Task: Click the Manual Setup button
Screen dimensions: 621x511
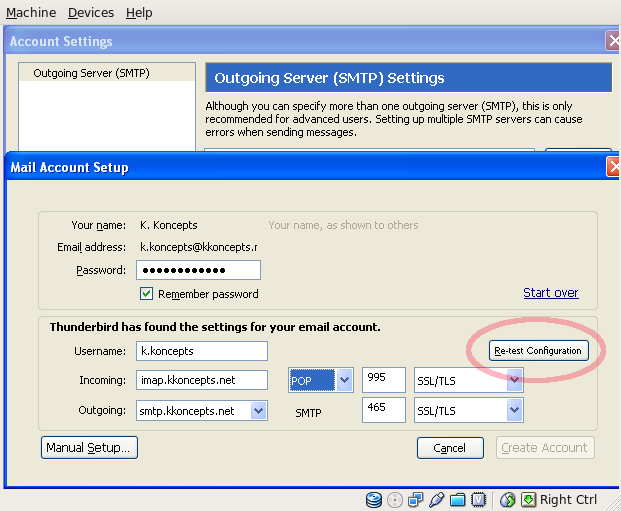Action: click(88, 448)
